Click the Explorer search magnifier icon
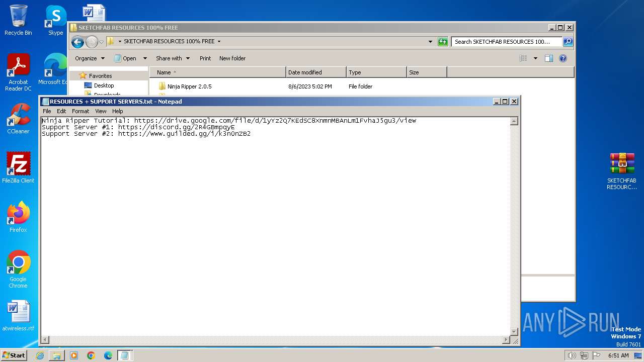Image resolution: width=644 pixels, height=362 pixels. pyautogui.click(x=568, y=42)
